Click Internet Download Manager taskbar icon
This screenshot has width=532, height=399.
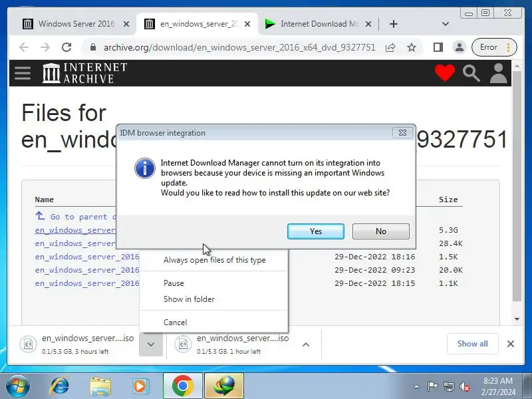(x=224, y=386)
